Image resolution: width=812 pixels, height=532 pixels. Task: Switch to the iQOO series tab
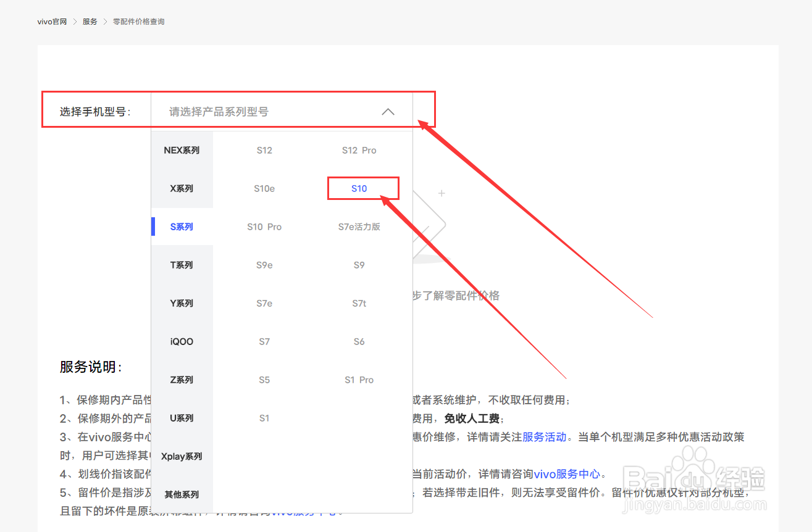click(182, 341)
